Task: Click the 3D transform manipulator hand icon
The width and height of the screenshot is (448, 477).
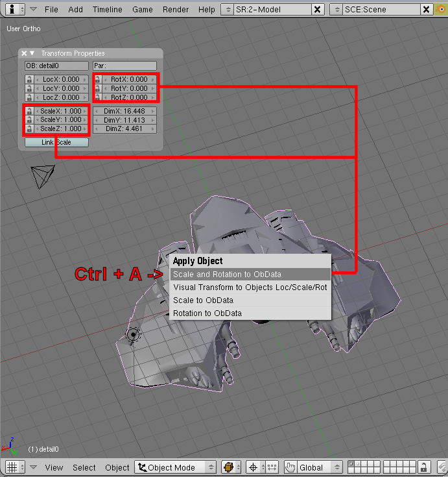Action: 290,467
